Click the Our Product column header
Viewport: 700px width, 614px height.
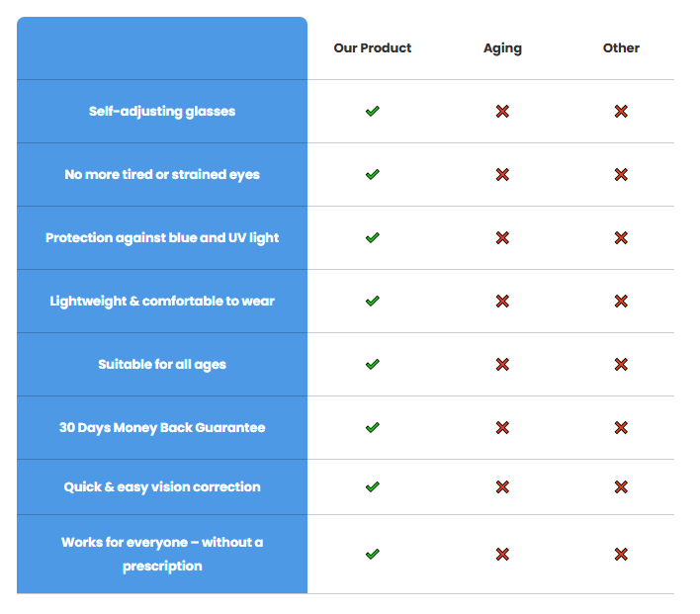pos(373,47)
